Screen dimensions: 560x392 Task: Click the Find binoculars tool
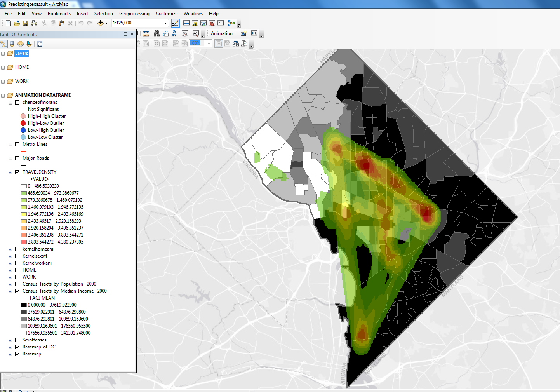pyautogui.click(x=157, y=33)
